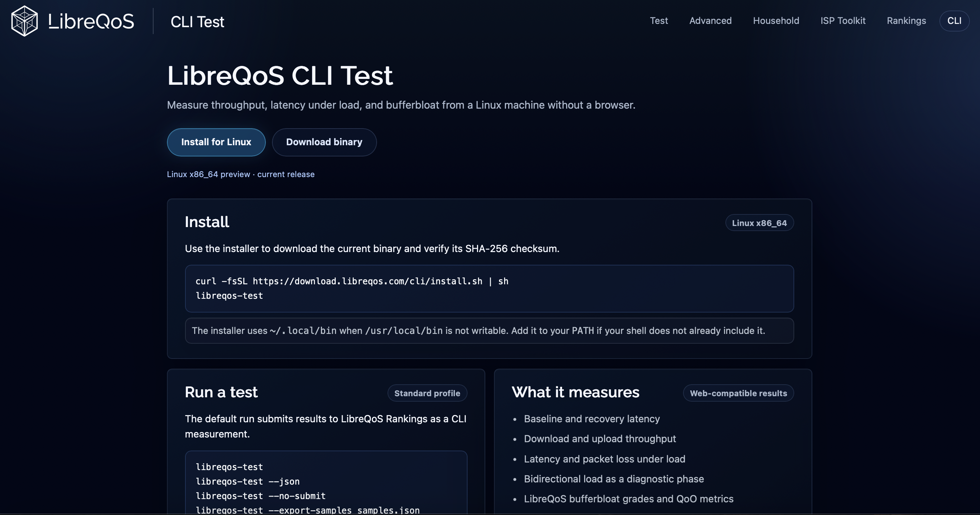The image size is (980, 515).
Task: Click Download and upload throughput item
Action: pos(600,439)
